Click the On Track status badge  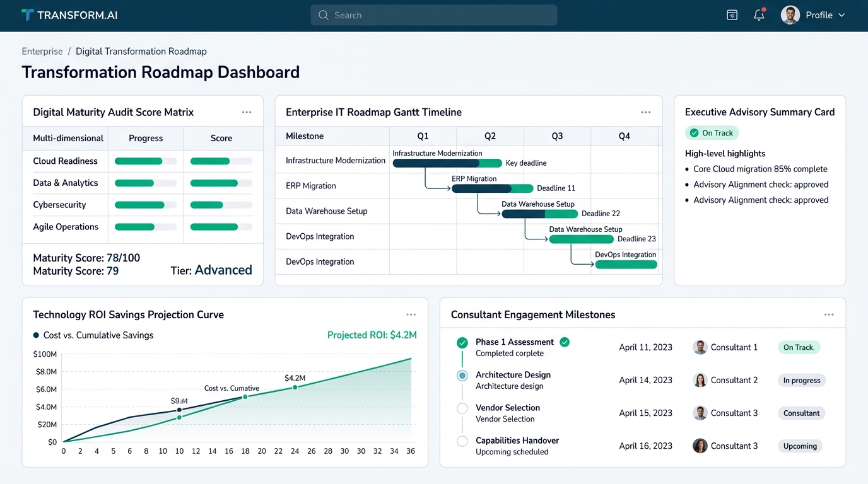(712, 133)
